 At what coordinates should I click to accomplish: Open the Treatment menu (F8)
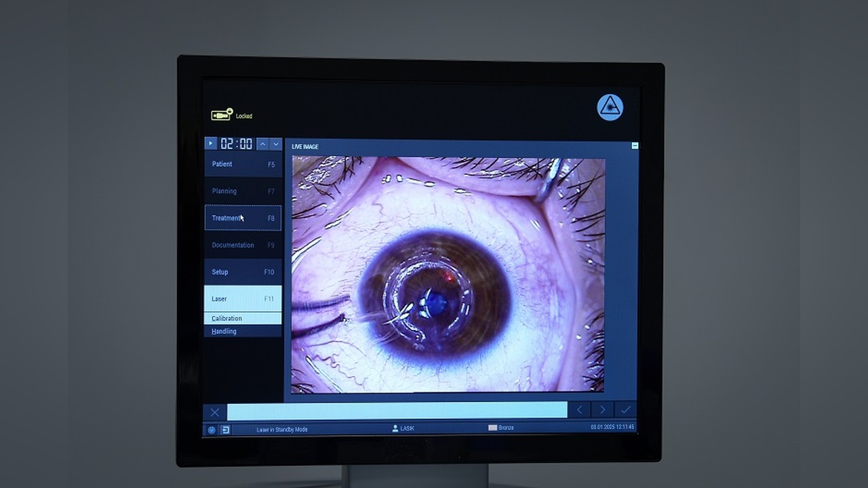[243, 218]
